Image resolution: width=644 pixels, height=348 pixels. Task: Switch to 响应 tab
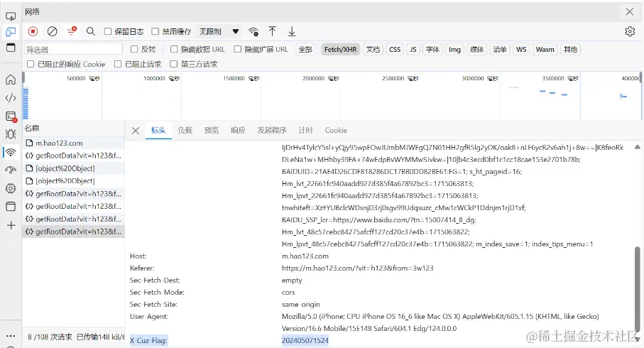pyautogui.click(x=238, y=130)
